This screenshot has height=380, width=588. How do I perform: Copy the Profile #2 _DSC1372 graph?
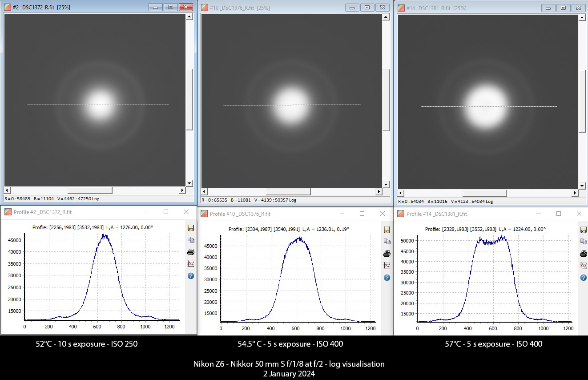pyautogui.click(x=191, y=240)
